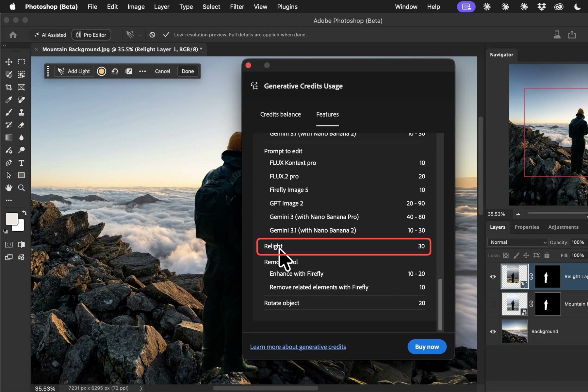This screenshot has height=392, width=588.
Task: Select the Eyedropper tool
Action: 9,100
